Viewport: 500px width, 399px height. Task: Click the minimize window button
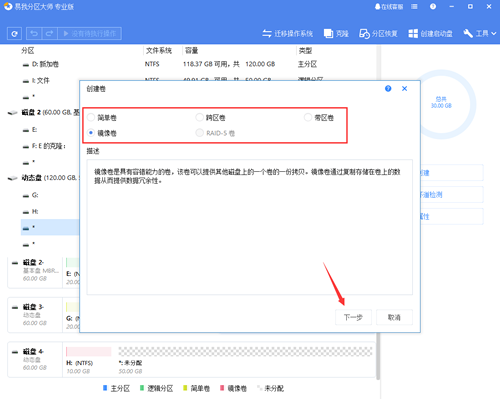pos(452,7)
